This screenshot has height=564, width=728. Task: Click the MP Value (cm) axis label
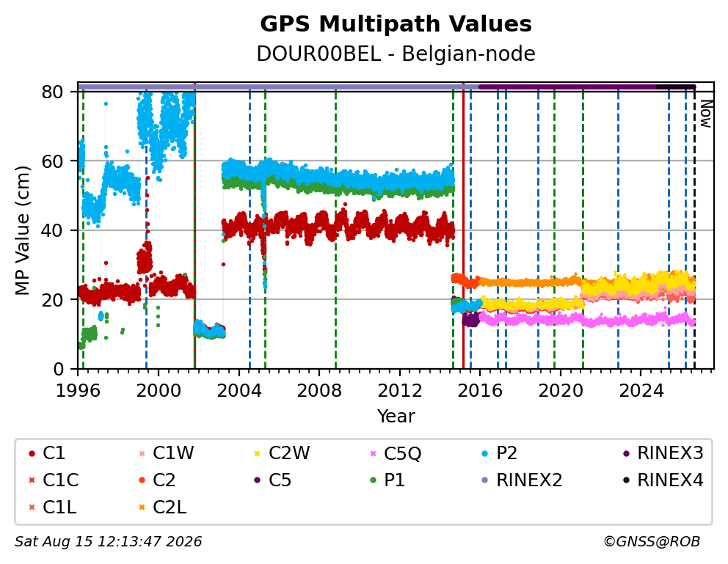click(x=22, y=230)
